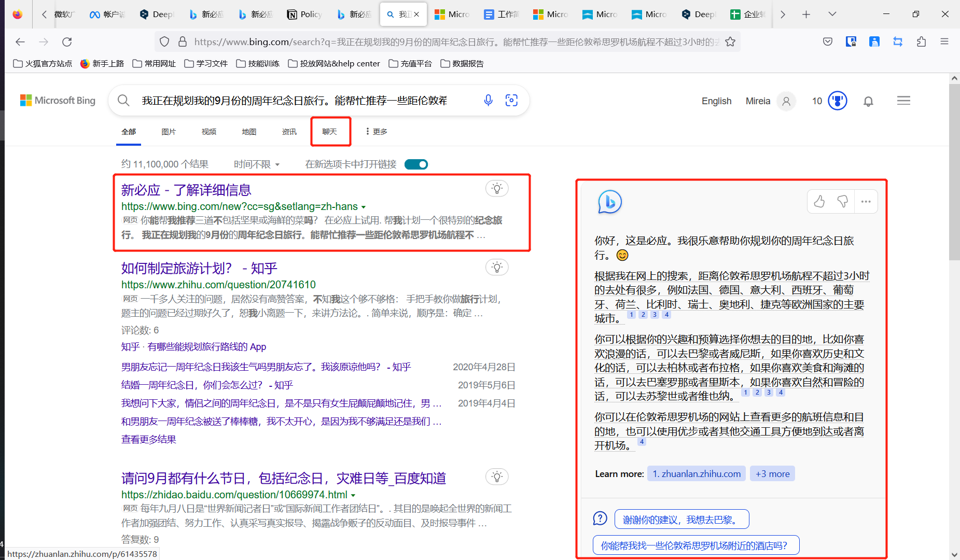Click the scrollbar down arrow
This screenshot has width=960, height=560.
[954, 555]
